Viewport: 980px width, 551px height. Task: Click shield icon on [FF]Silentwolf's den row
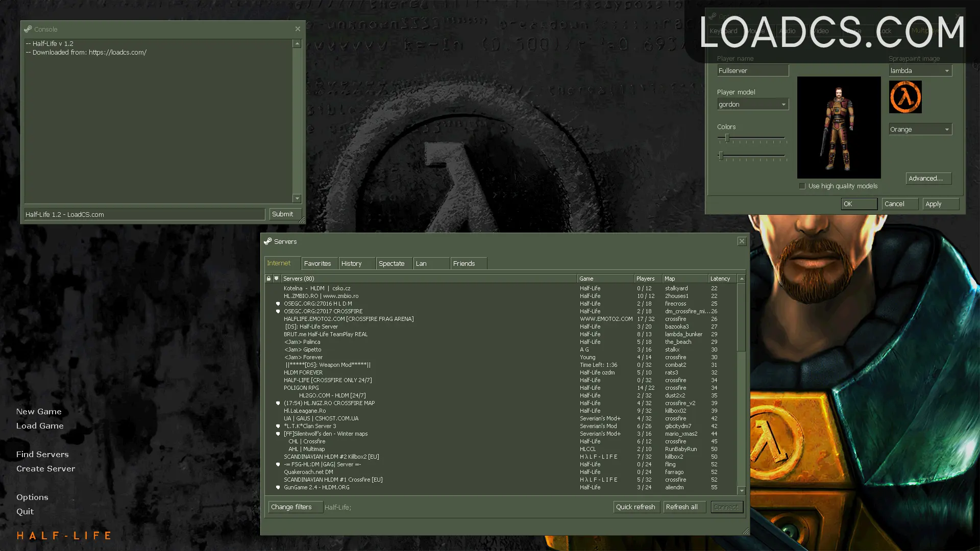pyautogui.click(x=278, y=434)
